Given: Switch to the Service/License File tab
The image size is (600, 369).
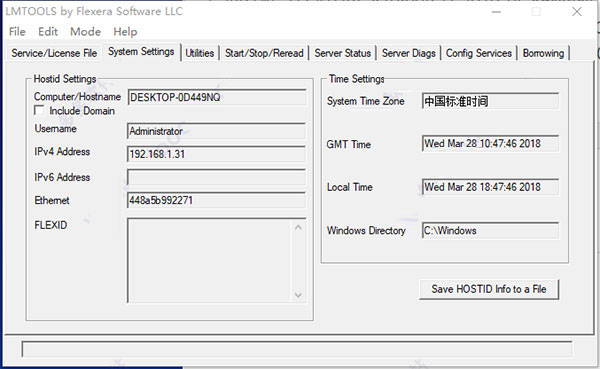Looking at the screenshot, I should click(x=54, y=53).
